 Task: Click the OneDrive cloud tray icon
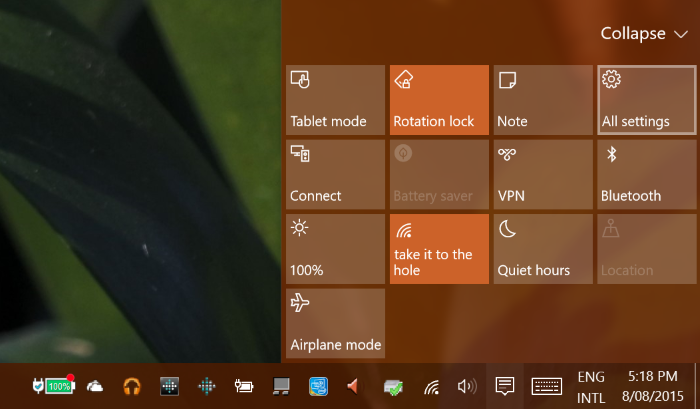95,387
